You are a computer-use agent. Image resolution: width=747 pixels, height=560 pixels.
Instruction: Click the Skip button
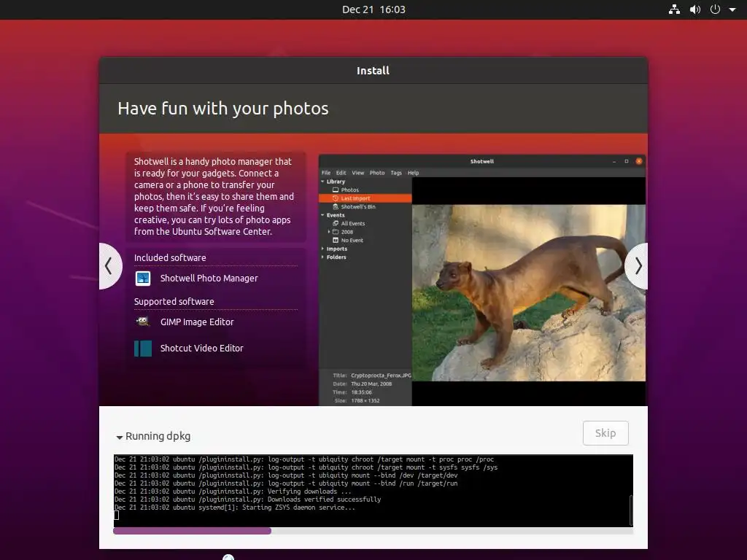coord(605,433)
